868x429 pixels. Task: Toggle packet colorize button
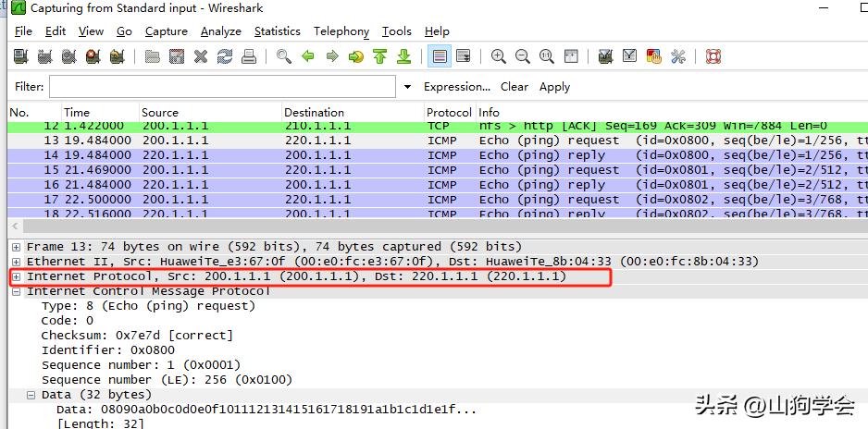pos(440,56)
